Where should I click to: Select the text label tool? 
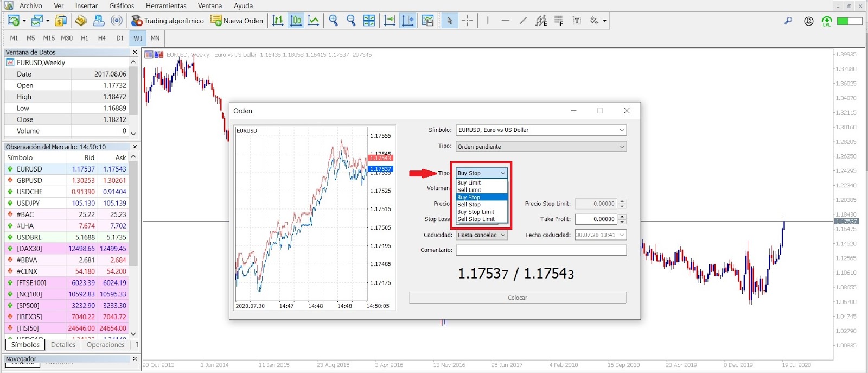(x=577, y=21)
